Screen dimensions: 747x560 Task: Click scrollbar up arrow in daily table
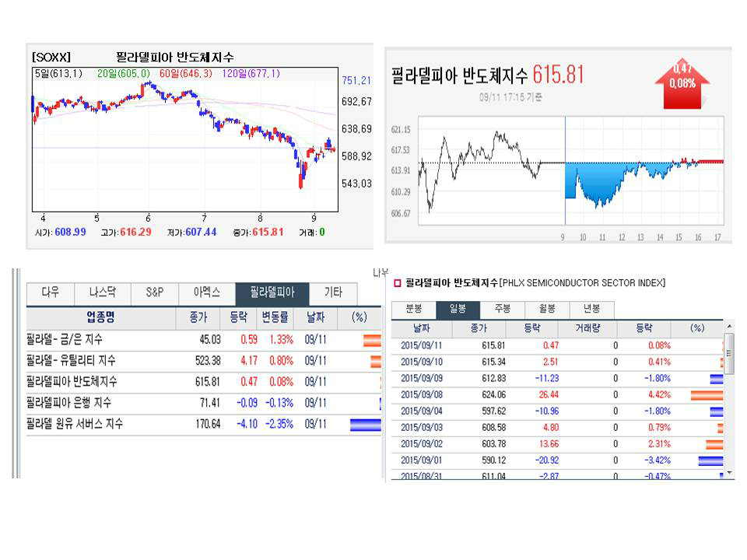click(729, 327)
